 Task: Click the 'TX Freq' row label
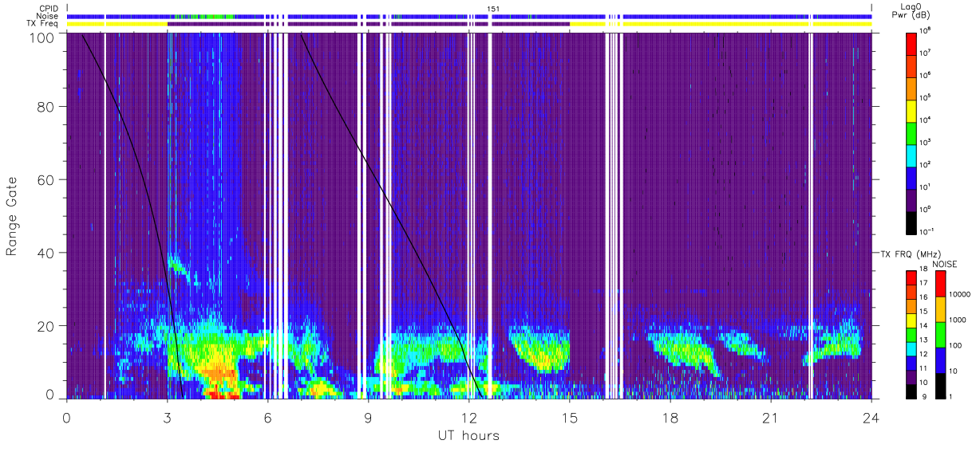click(43, 24)
